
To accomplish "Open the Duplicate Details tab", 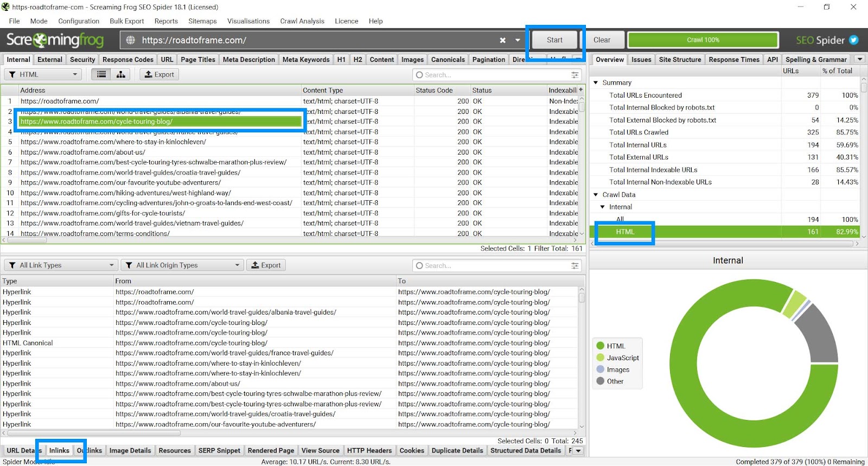I will [457, 450].
